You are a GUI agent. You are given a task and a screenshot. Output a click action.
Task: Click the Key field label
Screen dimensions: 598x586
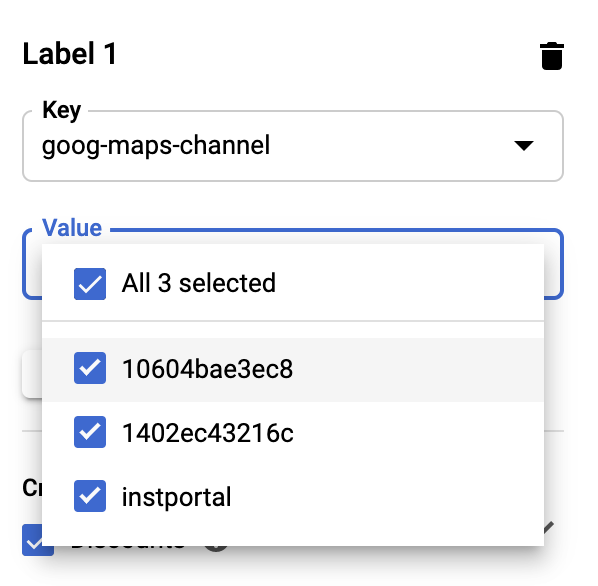[x=61, y=110]
